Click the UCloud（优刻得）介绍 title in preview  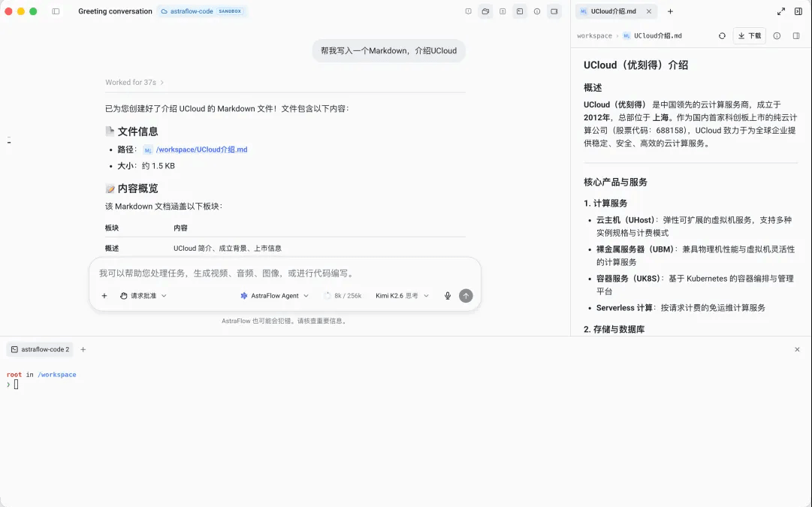point(636,65)
